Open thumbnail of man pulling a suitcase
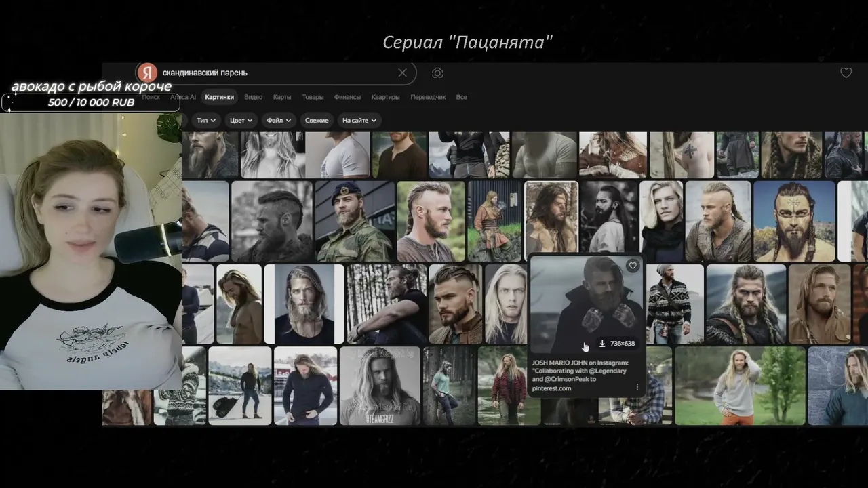Image resolution: width=868 pixels, height=488 pixels. pyautogui.click(x=240, y=386)
